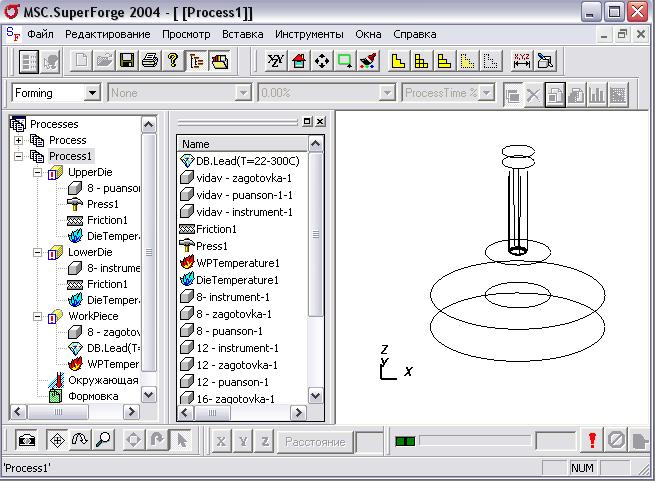Image resolution: width=655 pixels, height=481 pixels.
Task: Select the rotate view tool icon
Action: point(80,440)
